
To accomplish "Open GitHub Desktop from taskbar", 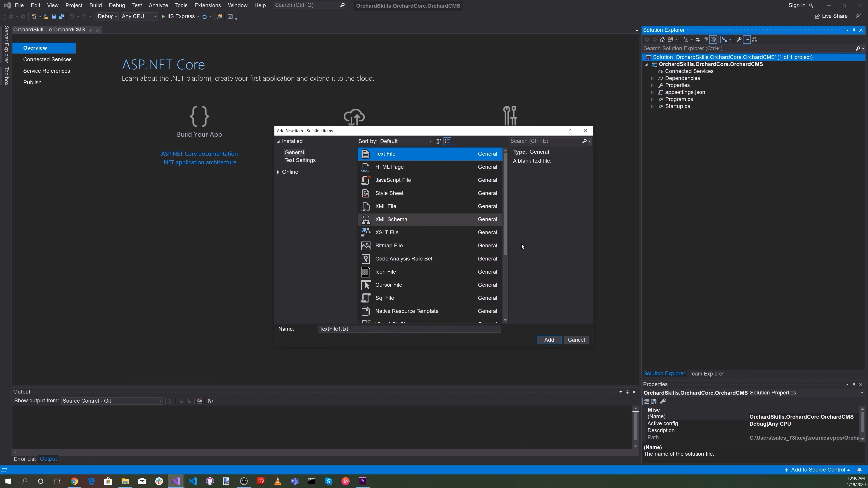I will coord(210,481).
